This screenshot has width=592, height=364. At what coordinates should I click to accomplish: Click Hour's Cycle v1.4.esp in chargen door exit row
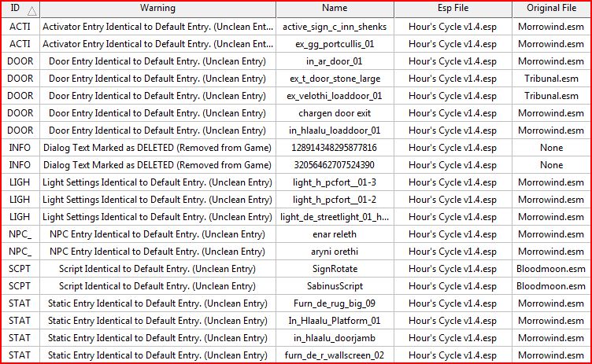pyautogui.click(x=453, y=113)
